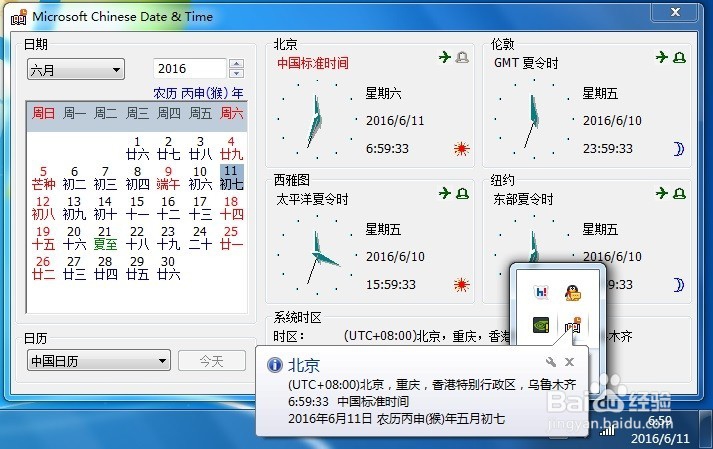Screen dimensions: 713x449
Task: Select June 11 初七 in the calendar
Action: pyautogui.click(x=231, y=177)
